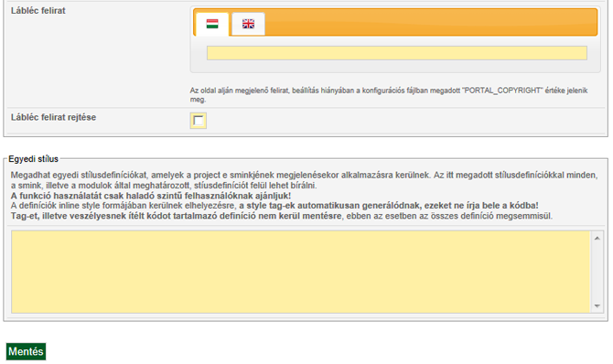Image resolution: width=613 pixels, height=364 pixels.
Task: Click the 'A definíciók inline style' text line
Action: click(x=274, y=205)
